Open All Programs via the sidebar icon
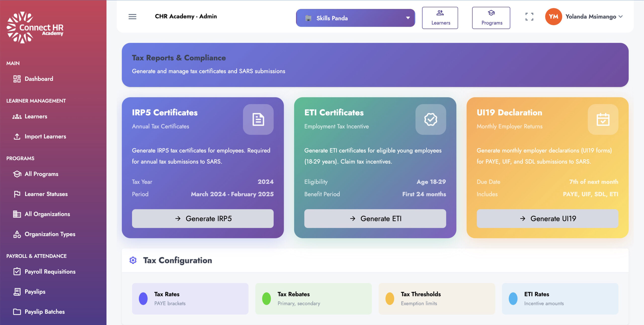Screen dimensions: 644x325 click(x=17, y=174)
